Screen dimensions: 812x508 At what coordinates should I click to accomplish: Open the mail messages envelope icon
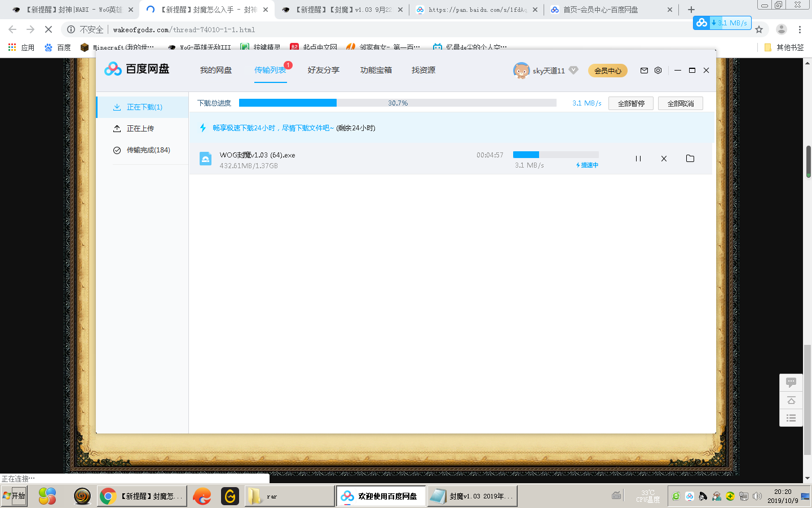(644, 71)
